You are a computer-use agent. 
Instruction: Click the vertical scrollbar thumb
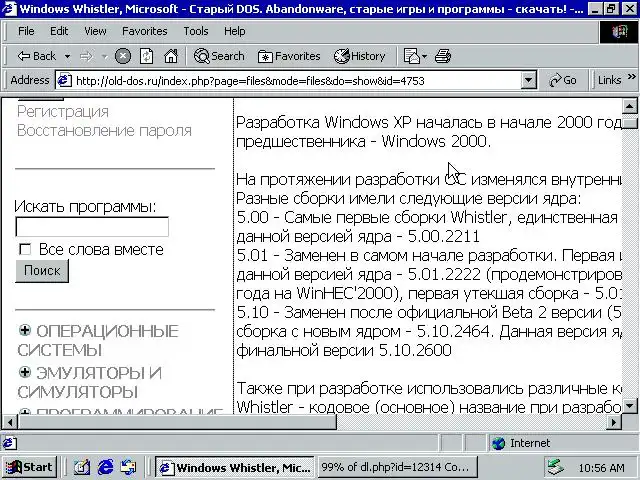coord(629,122)
